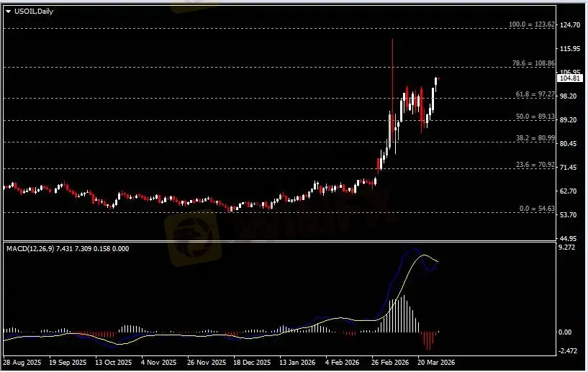Click the tall red spike candle wick
The height and width of the screenshot is (372, 588).
tap(393, 75)
